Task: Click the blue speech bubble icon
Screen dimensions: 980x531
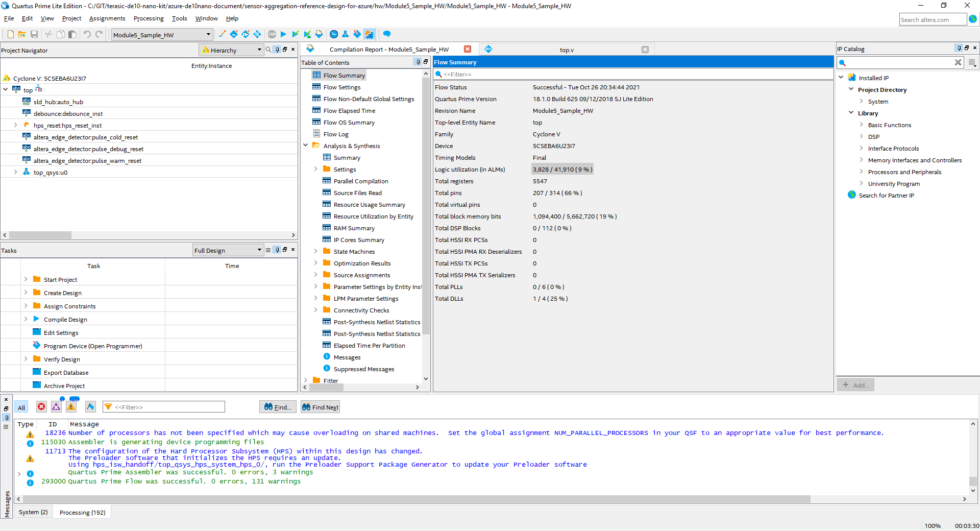Action: [387, 34]
